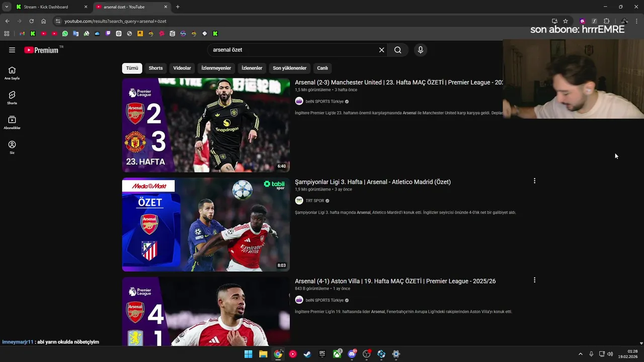This screenshot has width=644, height=362.
Task: Go to the YouTube Premium home logo
Action: tap(42, 50)
